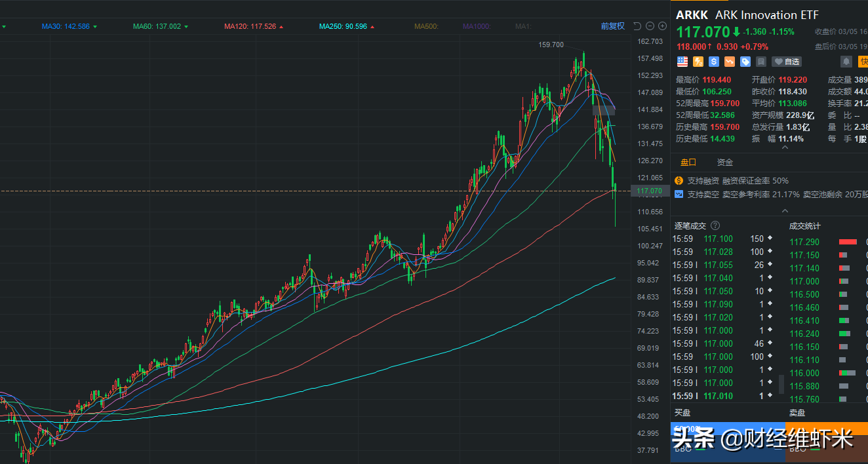This screenshot has height=464, width=868.
Task: Open the gray notes icon
Action: (x=761, y=62)
